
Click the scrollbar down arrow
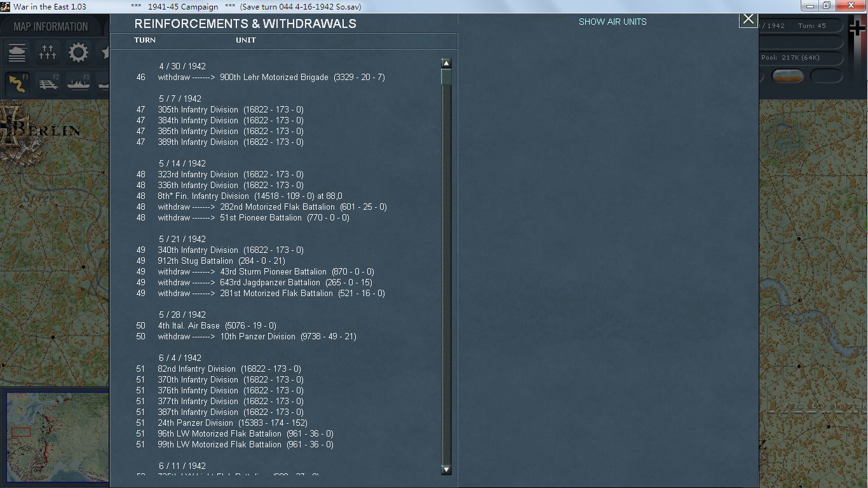coord(446,470)
